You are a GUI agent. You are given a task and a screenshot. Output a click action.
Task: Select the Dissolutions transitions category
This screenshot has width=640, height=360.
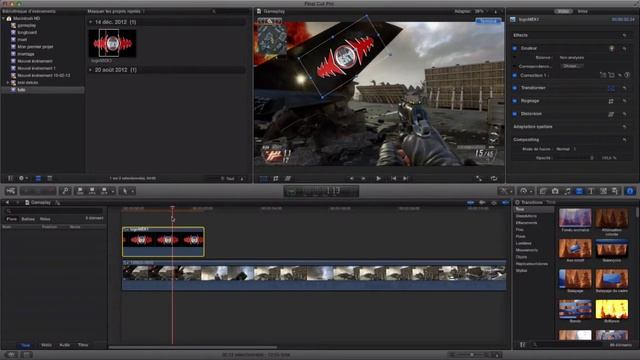point(526,216)
